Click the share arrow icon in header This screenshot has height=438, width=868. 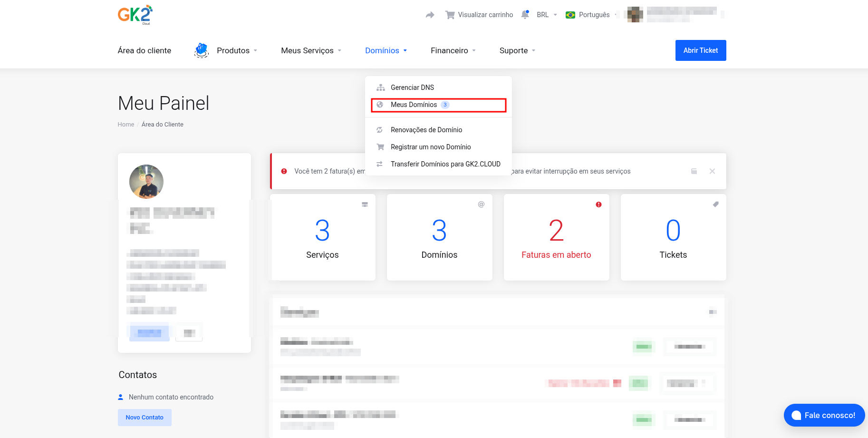tap(430, 15)
